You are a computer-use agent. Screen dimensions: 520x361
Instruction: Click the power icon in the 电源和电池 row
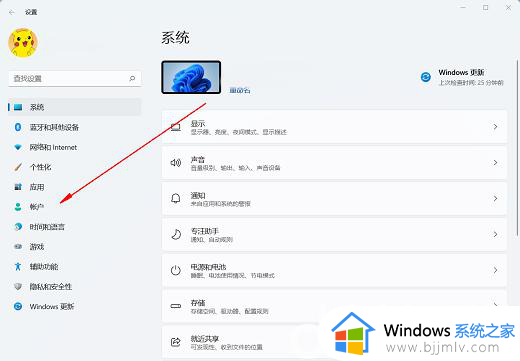click(x=176, y=270)
